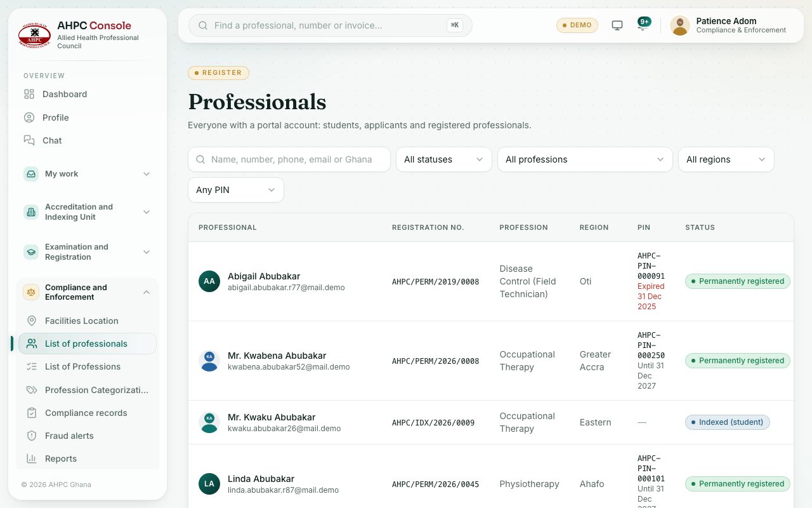812x508 pixels.
Task: Click the Profession Categorization tag icon
Action: [x=32, y=390]
